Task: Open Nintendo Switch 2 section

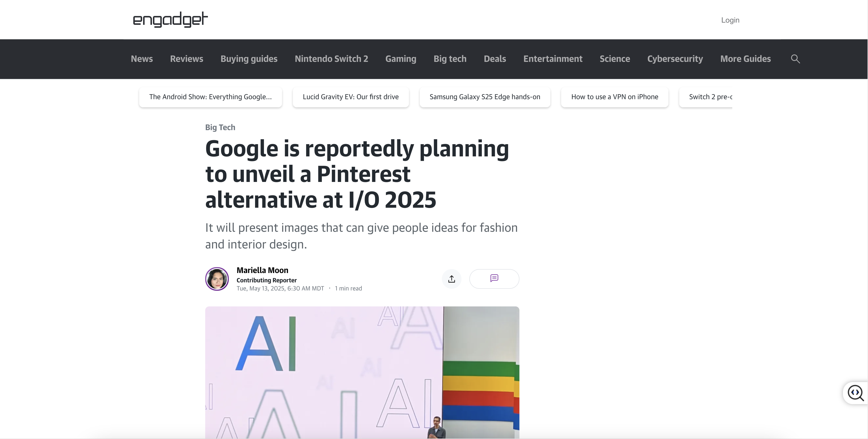Action: 331,59
